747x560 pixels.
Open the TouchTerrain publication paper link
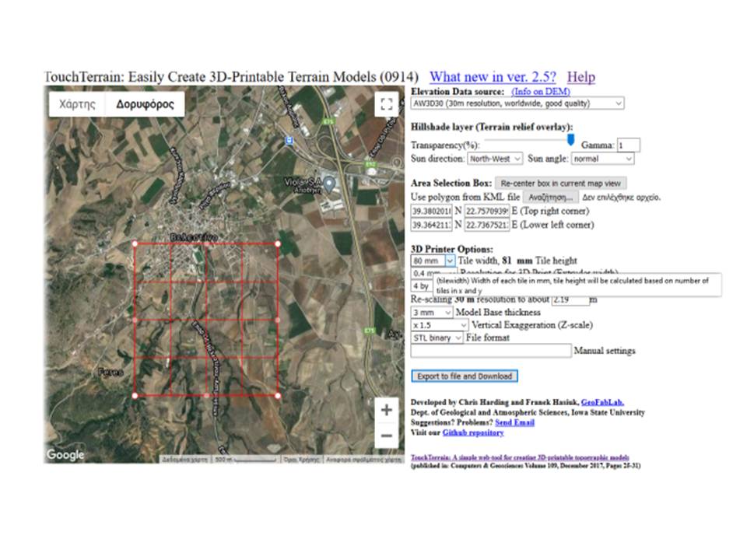[520, 457]
